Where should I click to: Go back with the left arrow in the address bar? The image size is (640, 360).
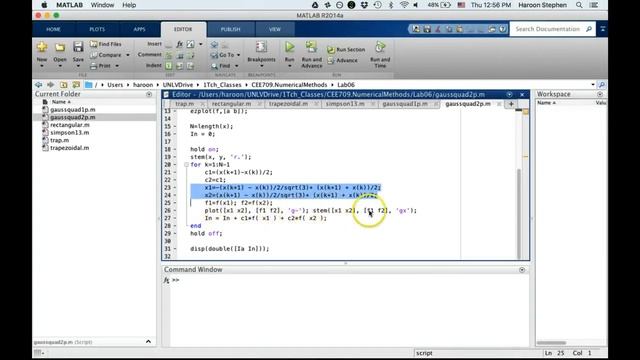[38, 84]
